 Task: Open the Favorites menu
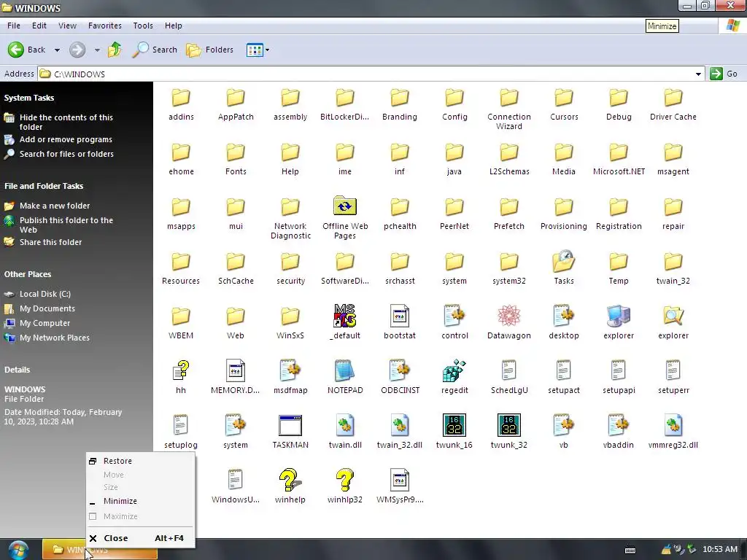coord(105,26)
